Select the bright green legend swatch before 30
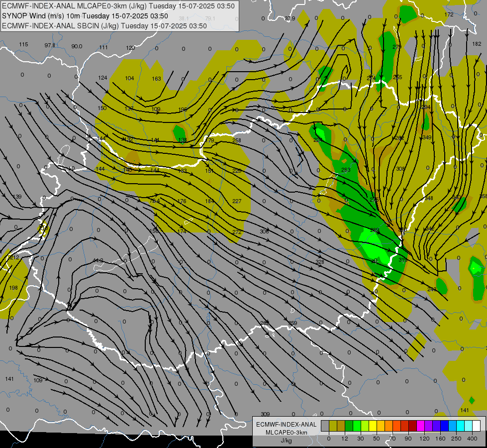 [357, 426]
